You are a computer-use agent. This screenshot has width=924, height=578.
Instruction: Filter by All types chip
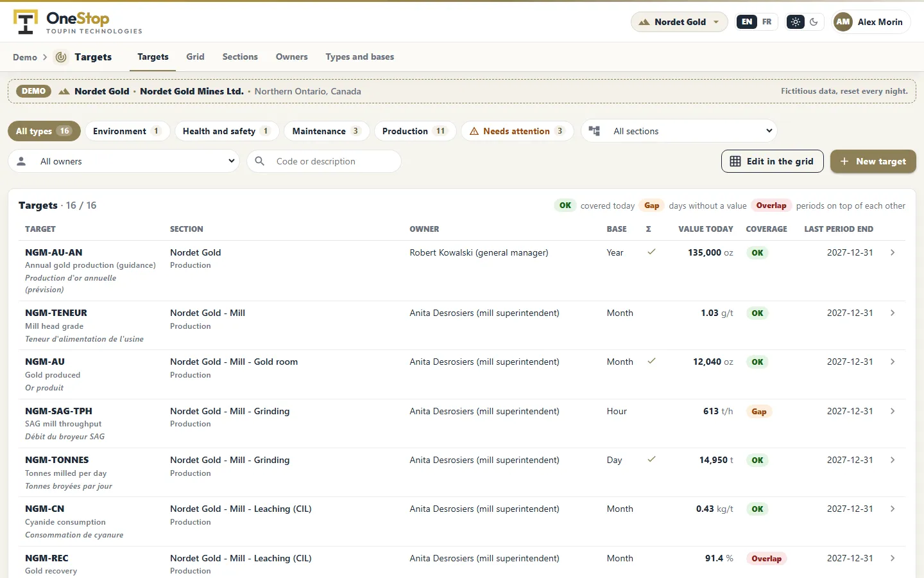coord(44,131)
